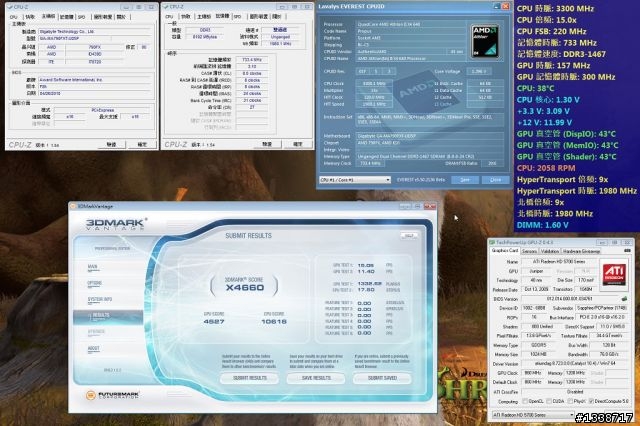This screenshot has width=640, height=426.
Task: Toggle the DirectCompute 5.0 checkbox in GPU-Z
Action: (591, 401)
